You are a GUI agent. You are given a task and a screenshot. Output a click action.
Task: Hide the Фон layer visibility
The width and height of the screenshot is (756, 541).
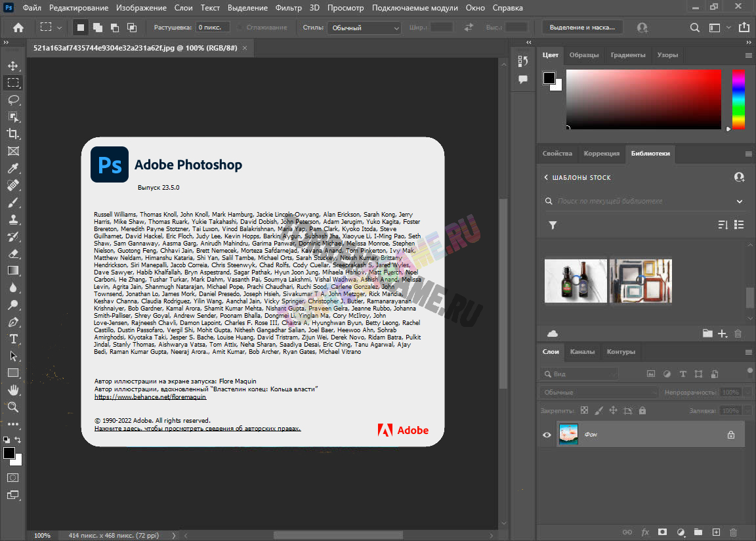tap(547, 435)
